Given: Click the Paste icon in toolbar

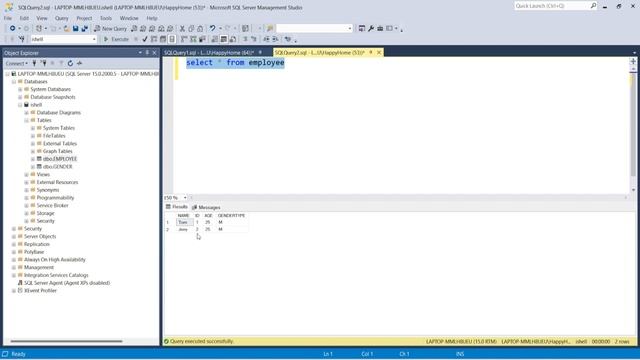Looking at the screenshot, I should tap(200, 29).
